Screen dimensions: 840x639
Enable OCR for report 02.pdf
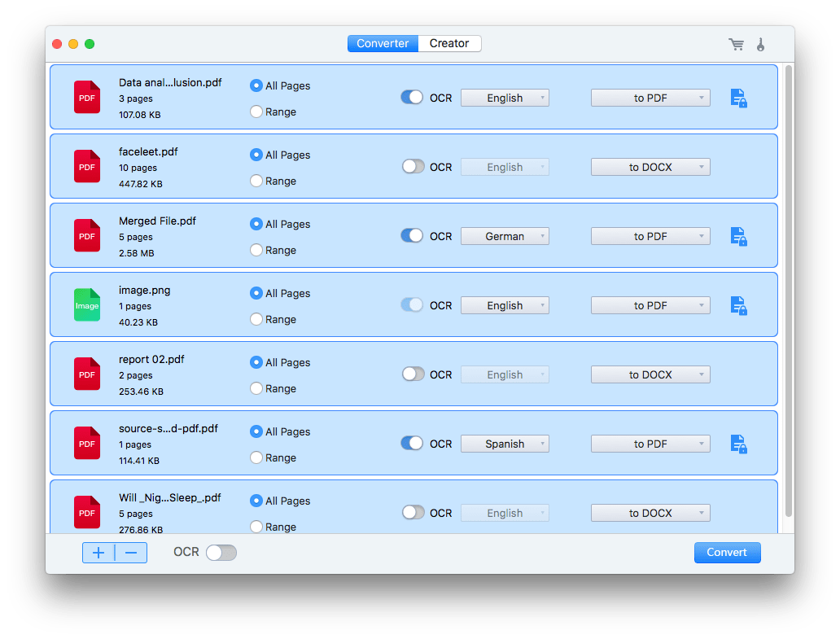click(412, 374)
